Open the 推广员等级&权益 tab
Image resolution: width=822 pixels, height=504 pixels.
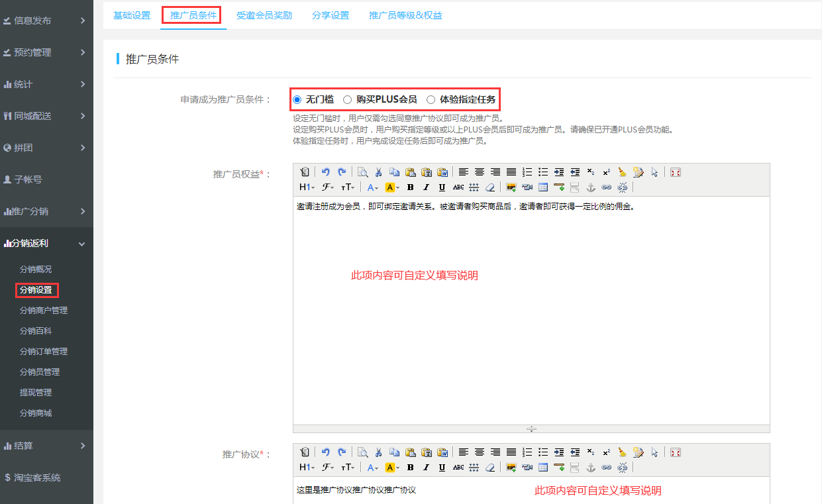pyautogui.click(x=405, y=15)
